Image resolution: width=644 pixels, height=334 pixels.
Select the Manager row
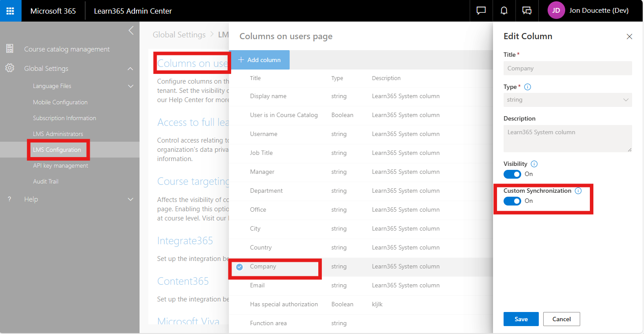tap(361, 172)
